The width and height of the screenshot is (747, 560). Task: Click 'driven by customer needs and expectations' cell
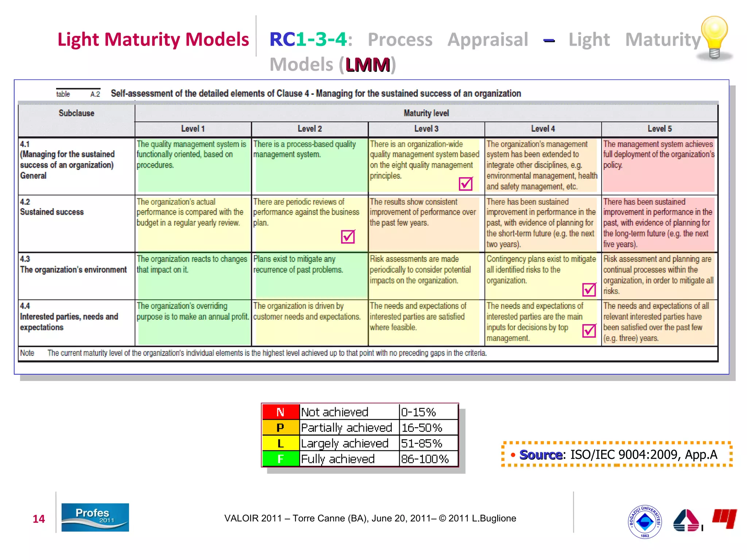[310, 323]
